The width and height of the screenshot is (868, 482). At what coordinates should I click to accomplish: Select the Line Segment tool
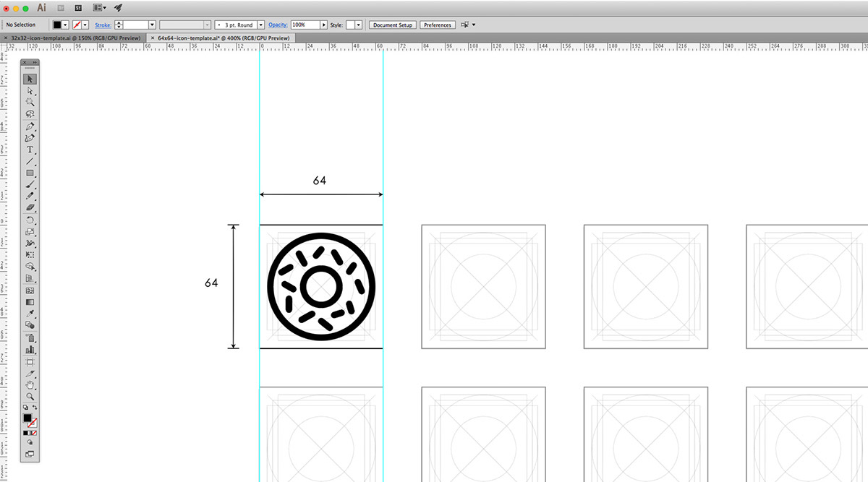[30, 161]
